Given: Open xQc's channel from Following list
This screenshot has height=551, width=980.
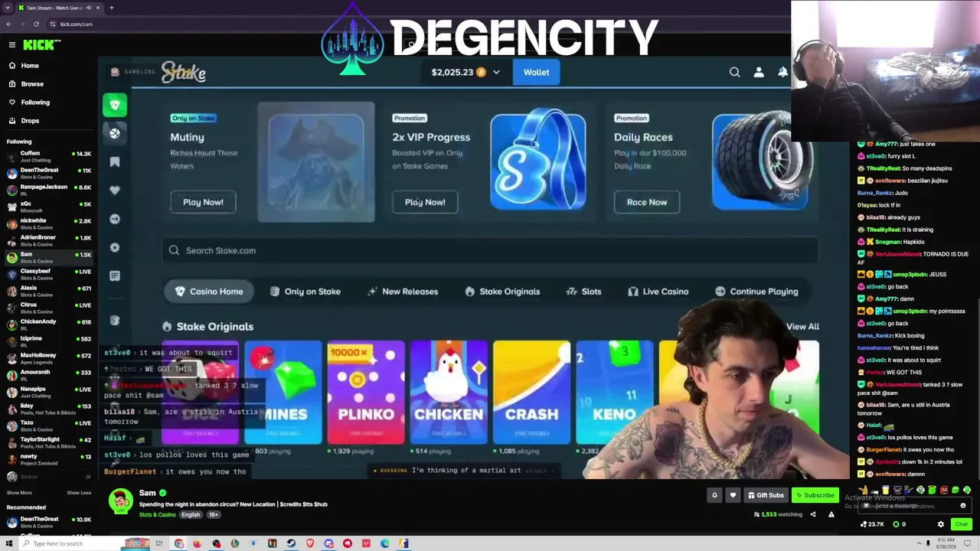Looking at the screenshot, I should coord(47,207).
